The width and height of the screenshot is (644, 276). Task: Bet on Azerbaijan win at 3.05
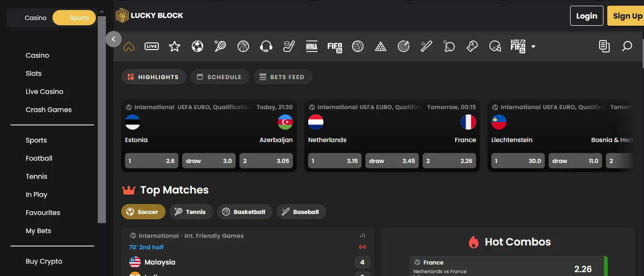point(266,161)
